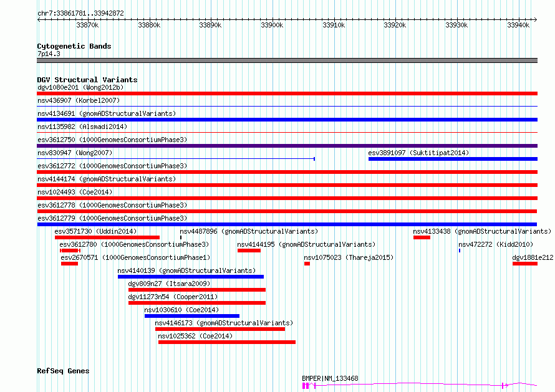Click the red dgv1881e212 variant bar

(525, 264)
